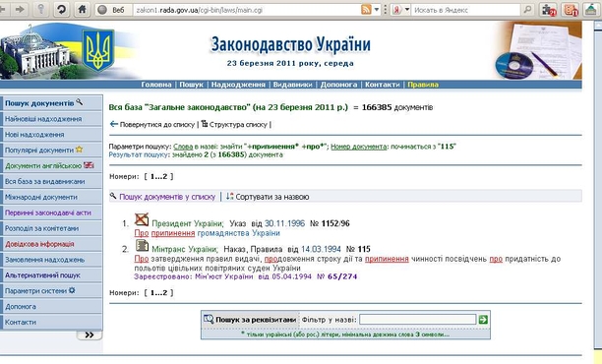Open the RSS feed dropdown arrow
Screen dimensions: 602x364
(377, 10)
